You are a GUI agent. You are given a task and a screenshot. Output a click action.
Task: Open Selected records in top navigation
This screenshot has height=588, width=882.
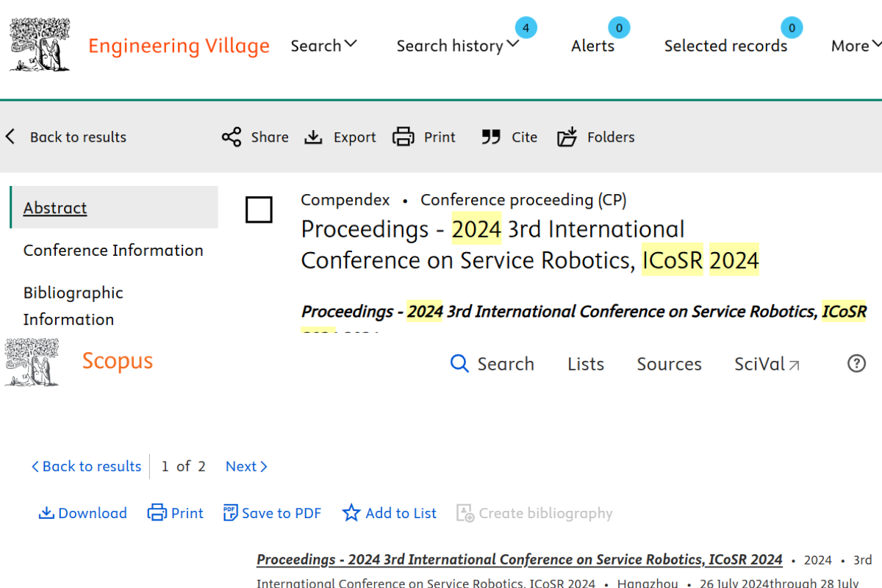click(x=725, y=46)
